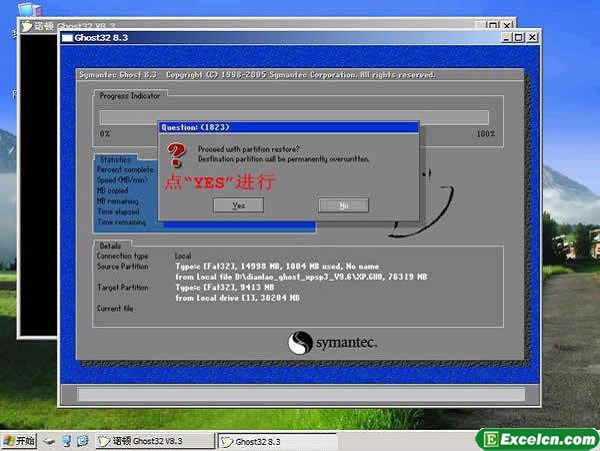Click the "Time elapsed" statistics row
600x451 pixels.
(118, 211)
